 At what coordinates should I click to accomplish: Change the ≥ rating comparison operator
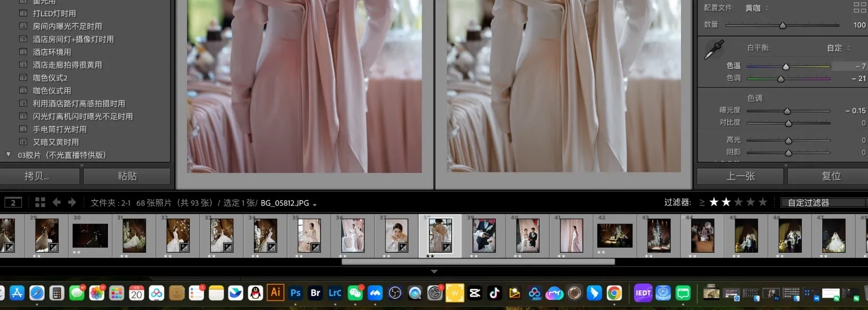[702, 203]
